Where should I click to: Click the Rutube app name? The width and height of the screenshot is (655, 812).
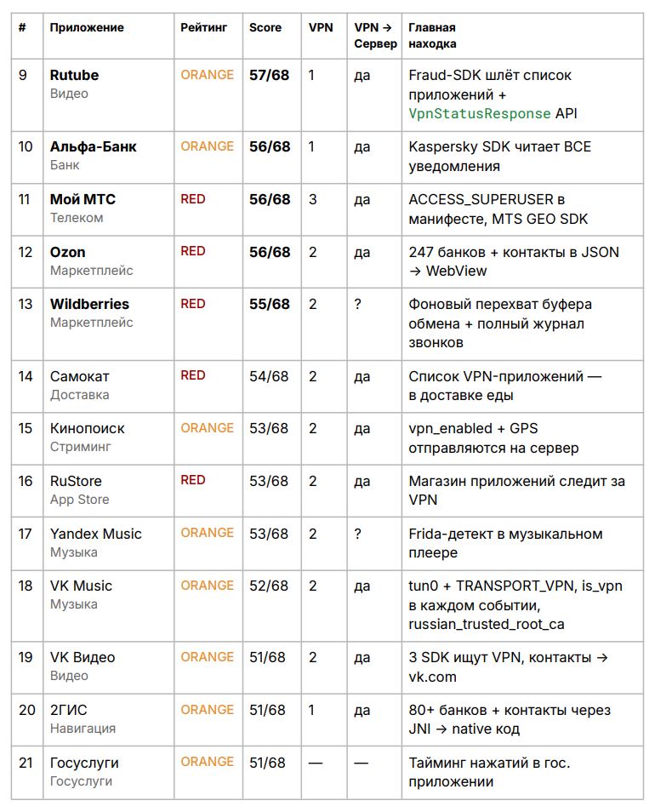tap(74, 75)
